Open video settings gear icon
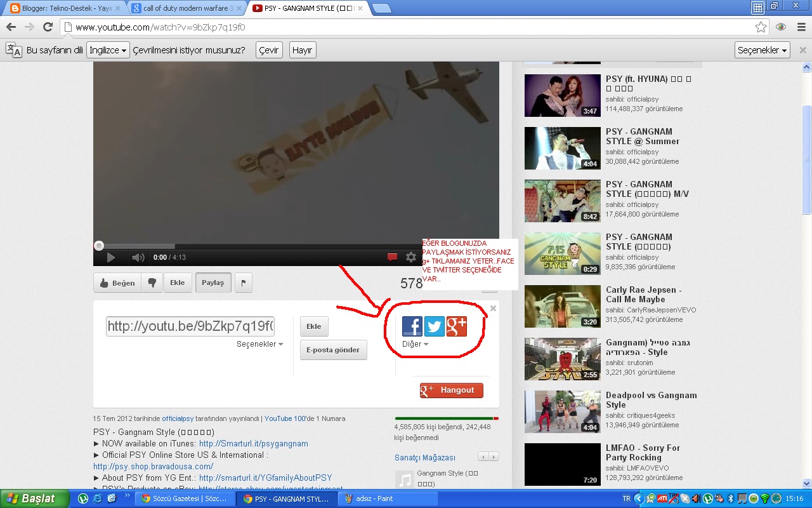The image size is (812, 508). tap(411, 257)
